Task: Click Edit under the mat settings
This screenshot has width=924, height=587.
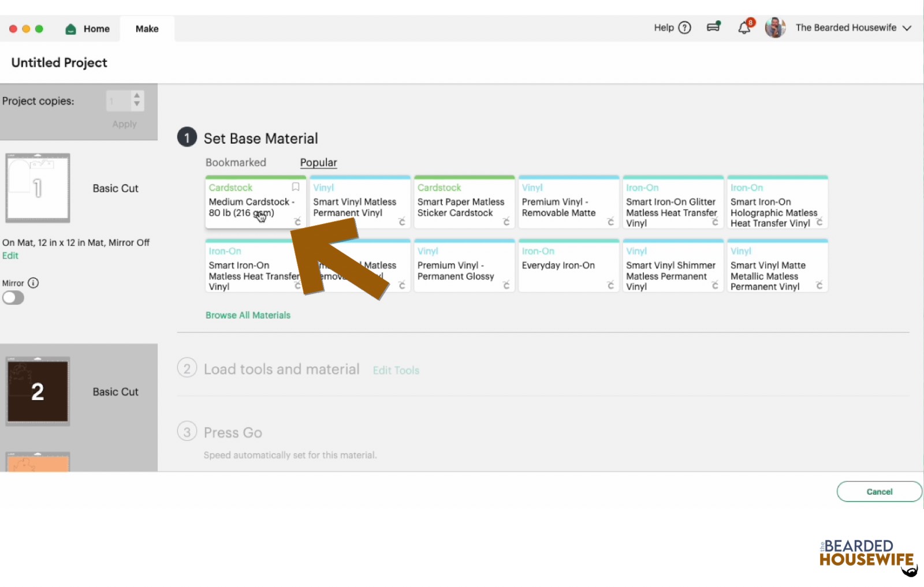Action: [x=10, y=255]
